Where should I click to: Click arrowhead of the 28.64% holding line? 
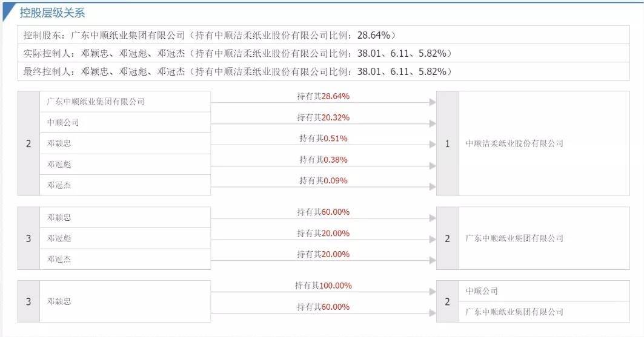(433, 102)
